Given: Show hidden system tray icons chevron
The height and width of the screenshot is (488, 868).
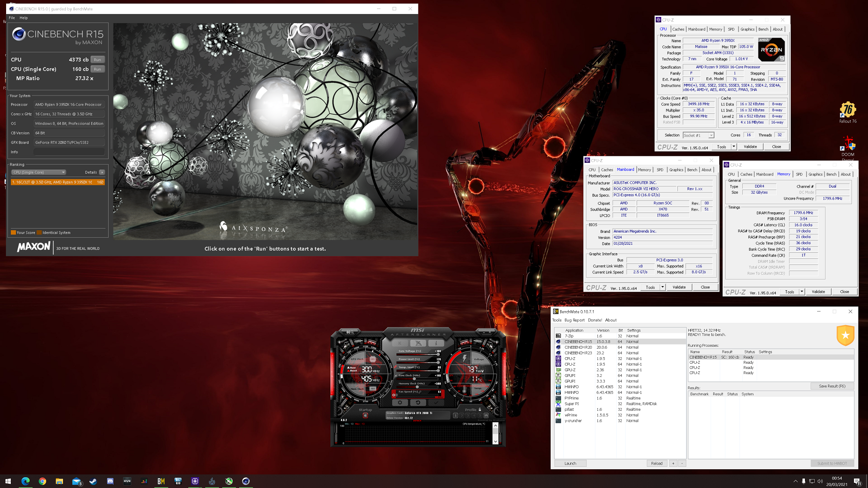Looking at the screenshot, I should click(x=796, y=481).
